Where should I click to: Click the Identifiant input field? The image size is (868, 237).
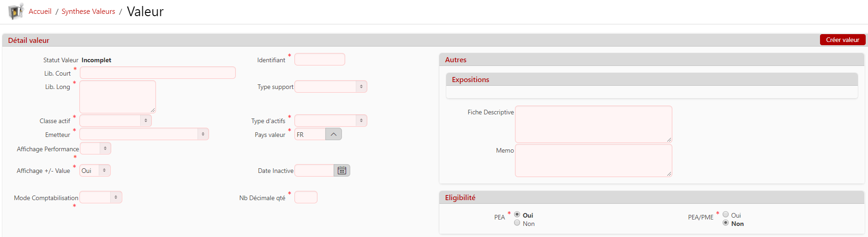[x=320, y=59]
